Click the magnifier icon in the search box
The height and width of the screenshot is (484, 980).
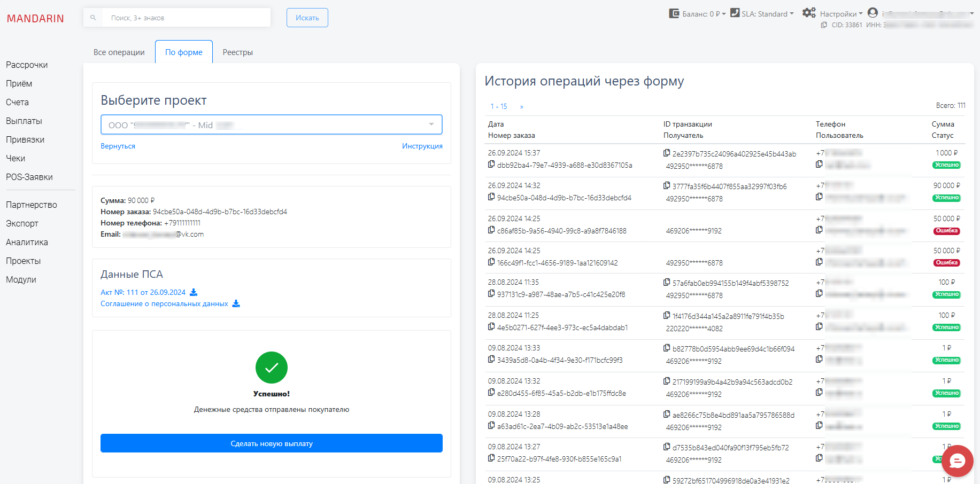pyautogui.click(x=93, y=17)
